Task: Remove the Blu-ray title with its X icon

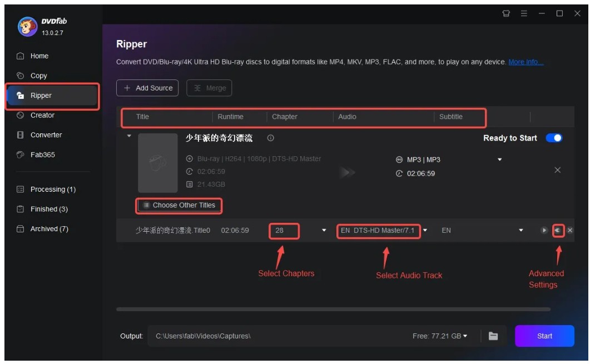Action: click(557, 170)
